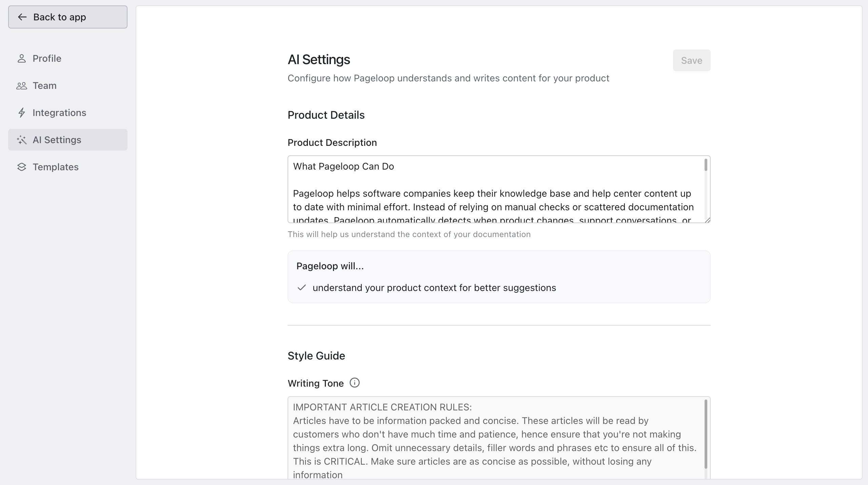Open the Team settings page
Viewport: 868px width, 485px height.
click(68, 85)
